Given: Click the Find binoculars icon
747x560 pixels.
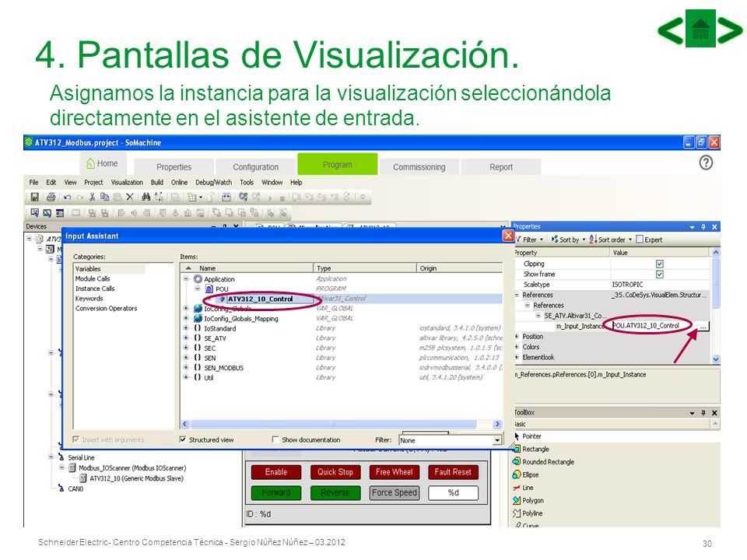Looking at the screenshot, I should click(x=146, y=197).
